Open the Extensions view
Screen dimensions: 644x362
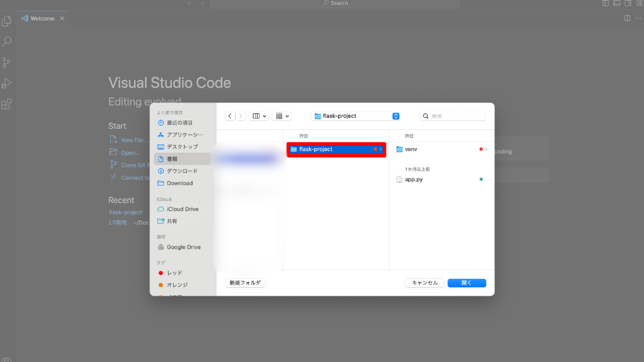6,104
